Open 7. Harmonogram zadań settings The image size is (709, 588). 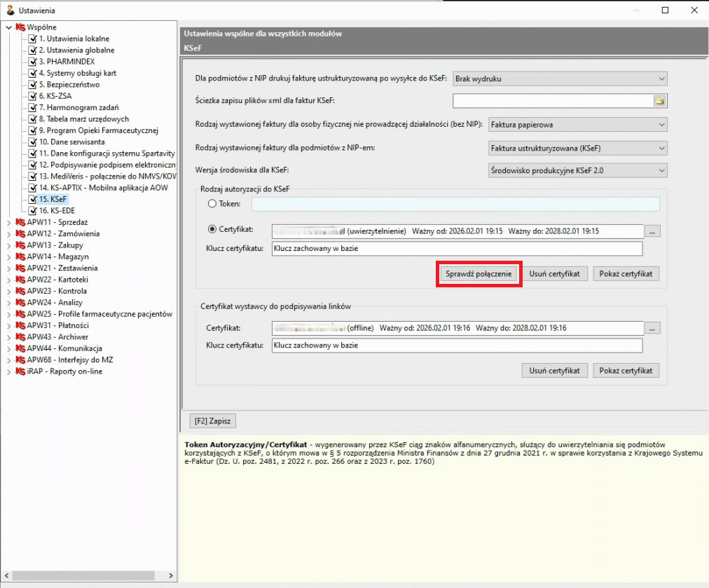78,107
